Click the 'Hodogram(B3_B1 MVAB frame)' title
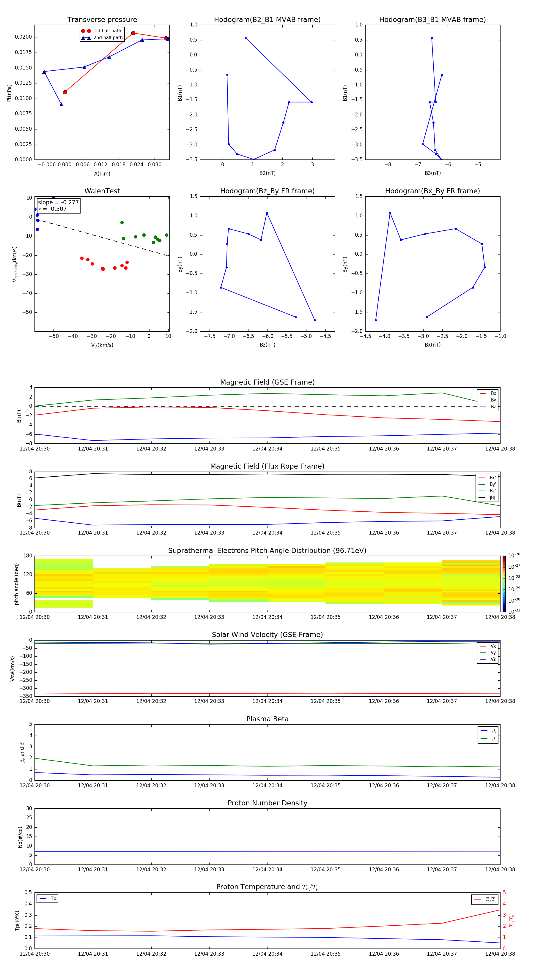535x980 pixels. pos(432,20)
